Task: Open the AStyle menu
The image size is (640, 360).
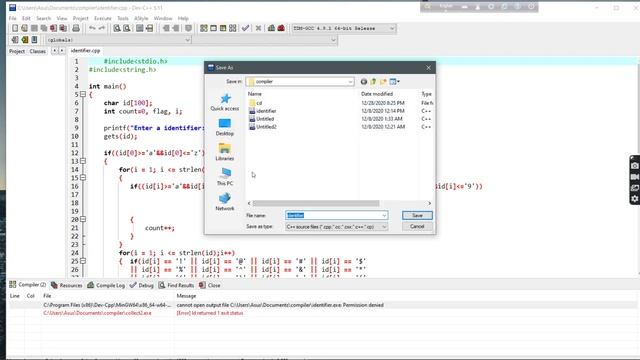Action: [x=141, y=18]
